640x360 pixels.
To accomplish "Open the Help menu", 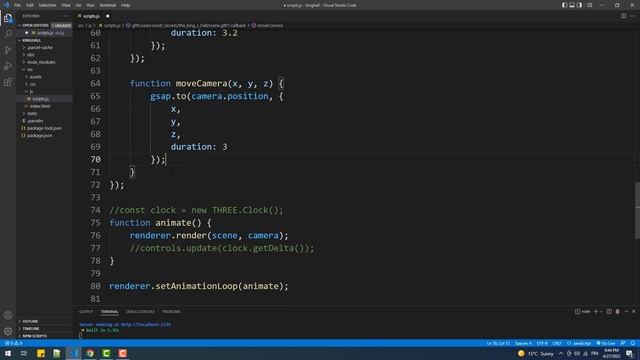I will tap(125, 5).
